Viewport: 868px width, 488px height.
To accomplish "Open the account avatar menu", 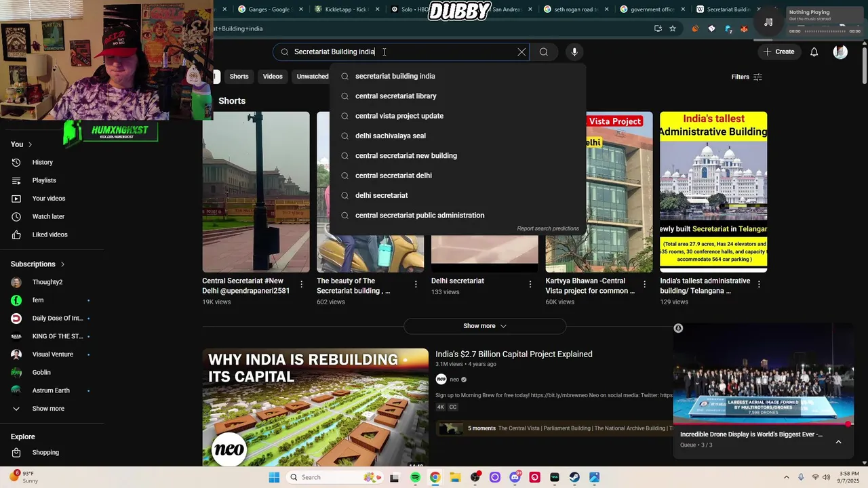I will coord(840,52).
